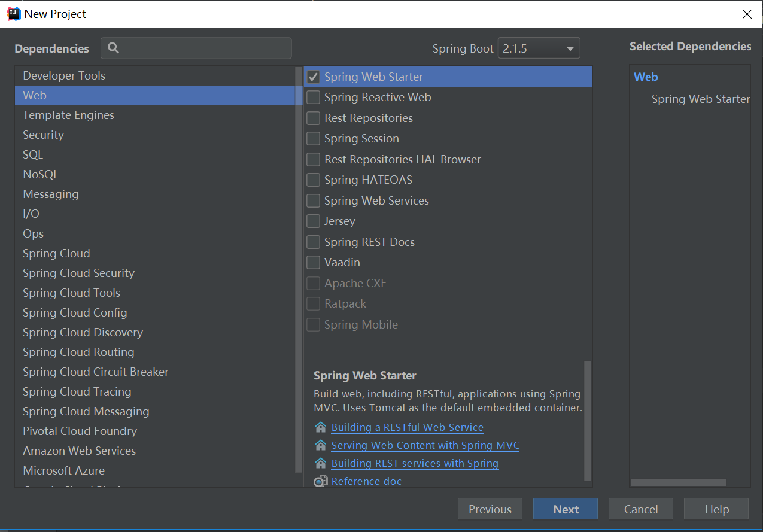Click the disabled Apache CXF checkbox
The width and height of the screenshot is (763, 532).
(x=313, y=283)
